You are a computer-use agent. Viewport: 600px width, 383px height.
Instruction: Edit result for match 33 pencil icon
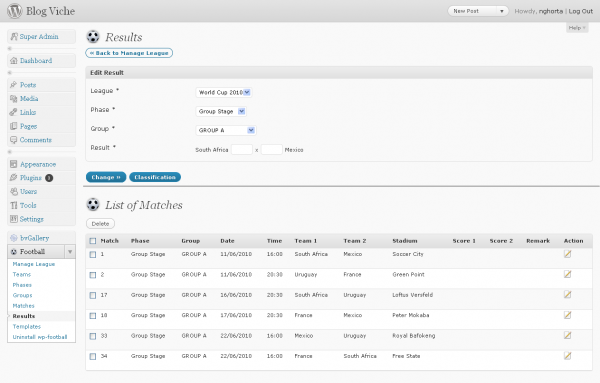(x=567, y=335)
